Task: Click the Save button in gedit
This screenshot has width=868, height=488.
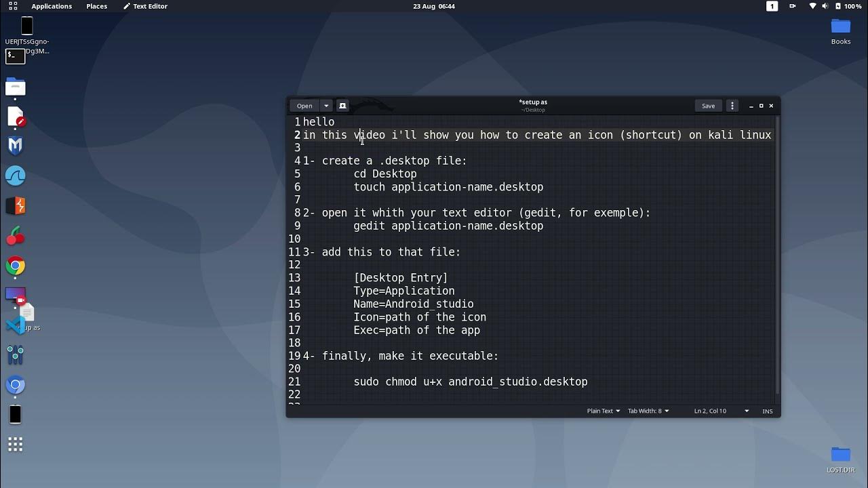Action: coord(708,106)
